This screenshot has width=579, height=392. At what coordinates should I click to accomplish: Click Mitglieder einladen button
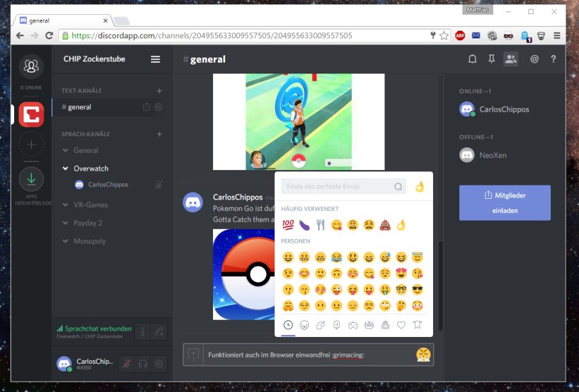(505, 203)
